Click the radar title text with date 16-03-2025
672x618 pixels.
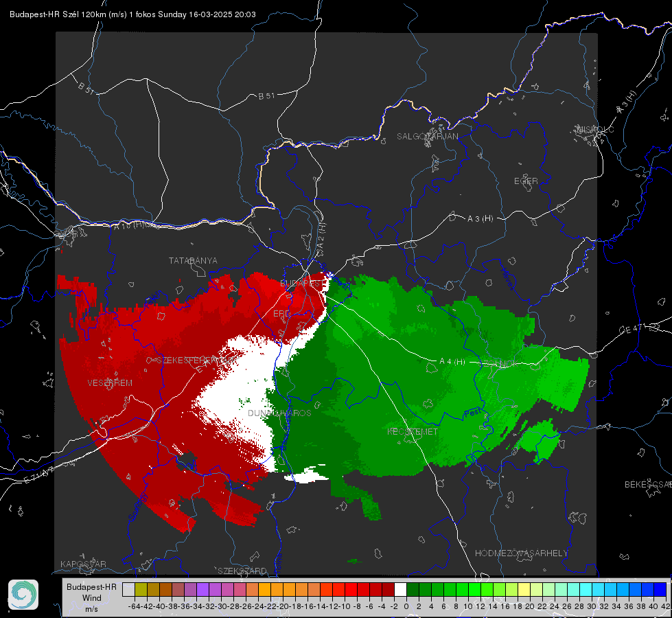132,14
